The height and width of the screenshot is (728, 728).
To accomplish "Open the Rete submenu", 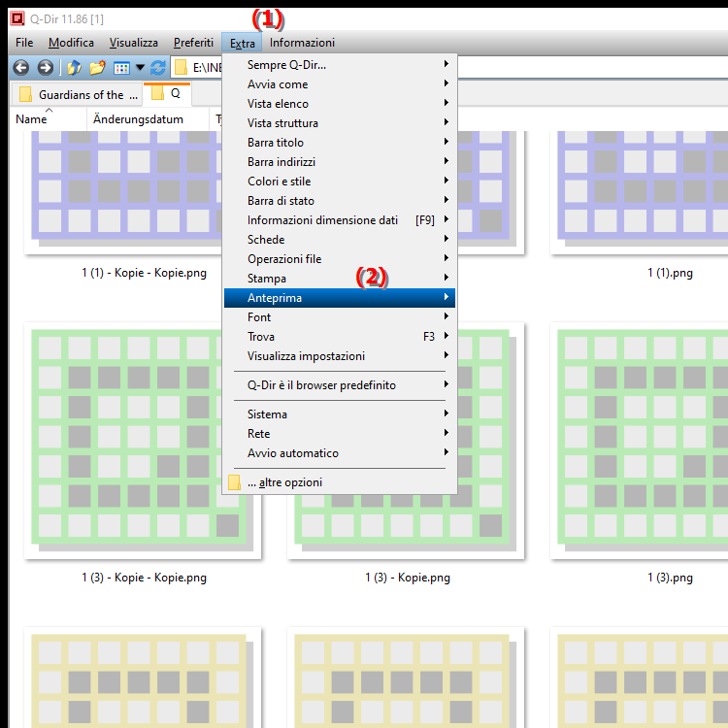I will [340, 434].
